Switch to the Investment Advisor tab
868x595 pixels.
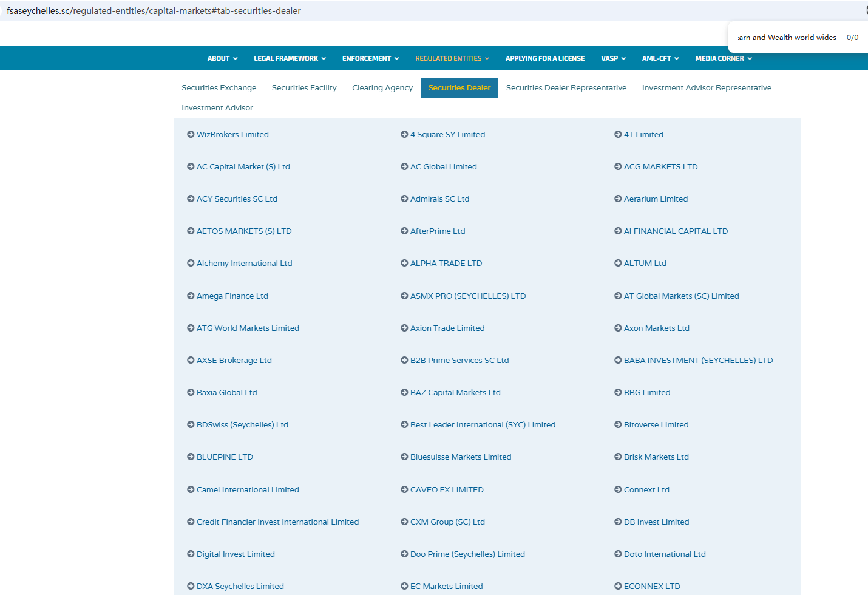pyautogui.click(x=217, y=108)
